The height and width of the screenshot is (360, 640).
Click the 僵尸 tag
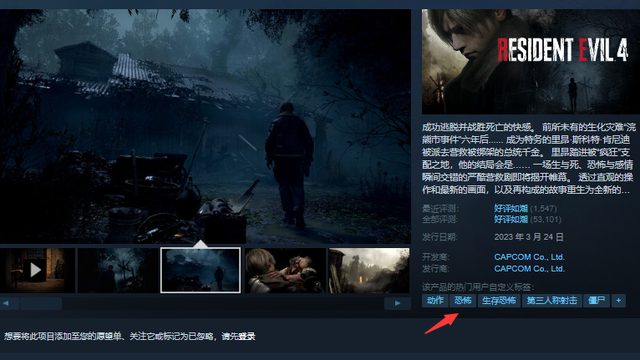click(596, 301)
